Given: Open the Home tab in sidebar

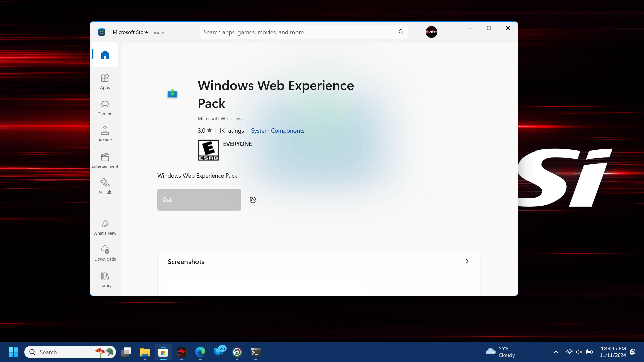Looking at the screenshot, I should pyautogui.click(x=105, y=55).
